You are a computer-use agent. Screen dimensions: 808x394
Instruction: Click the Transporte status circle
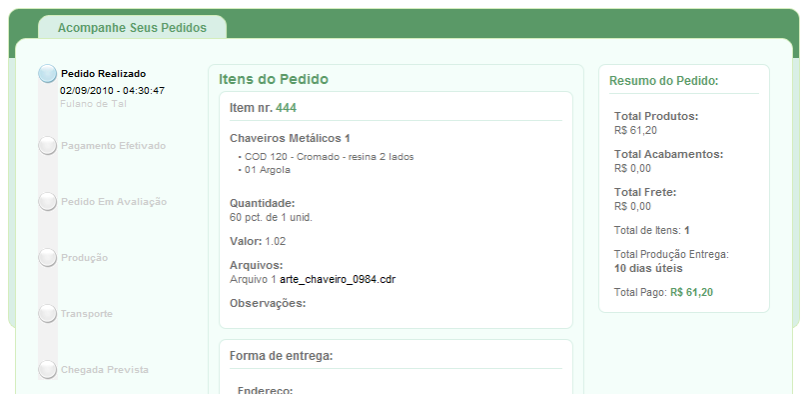[x=47, y=314]
